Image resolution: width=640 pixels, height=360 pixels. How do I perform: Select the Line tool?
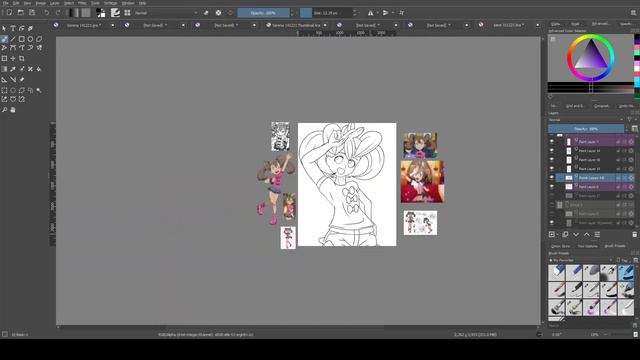pos(13,39)
